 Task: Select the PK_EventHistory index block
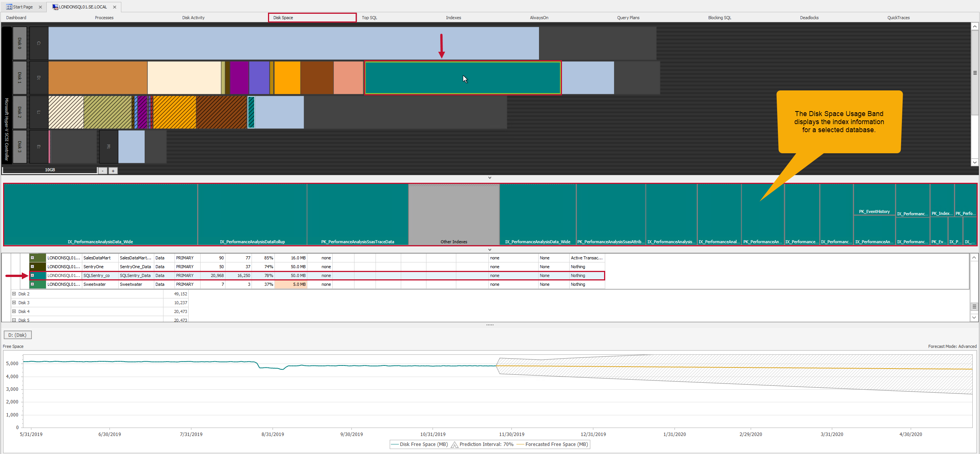click(x=874, y=200)
